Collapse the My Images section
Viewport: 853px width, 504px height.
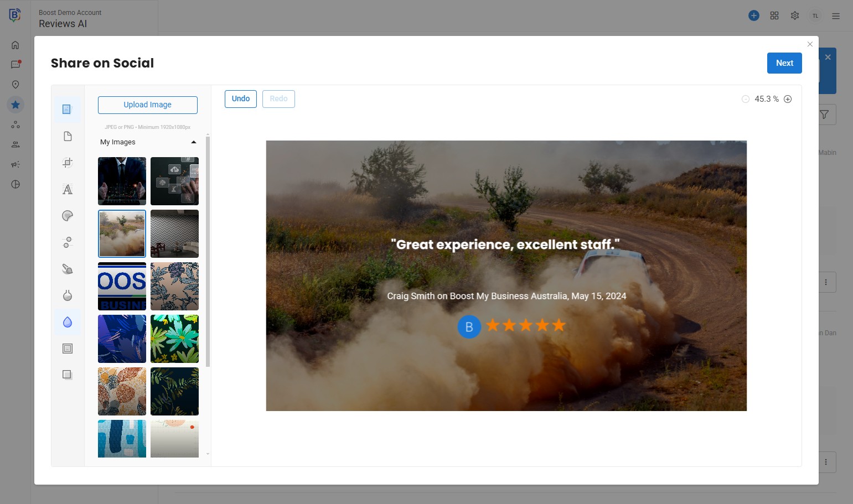pyautogui.click(x=193, y=142)
